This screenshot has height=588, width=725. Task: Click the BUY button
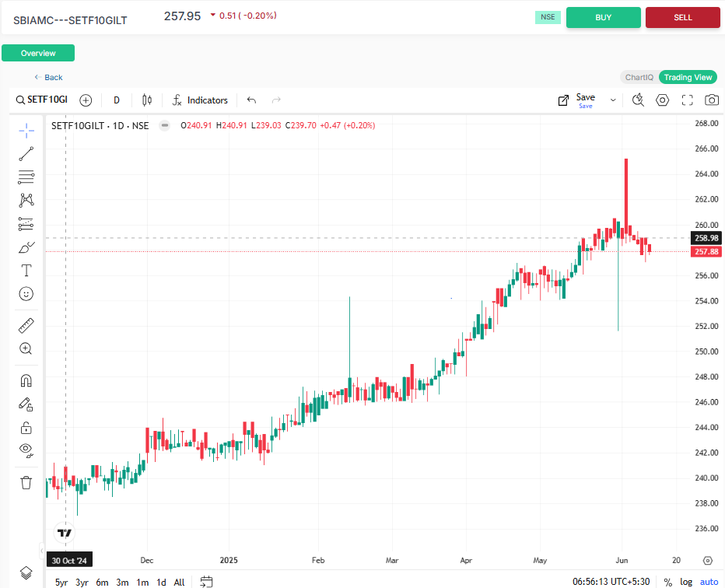pyautogui.click(x=604, y=18)
